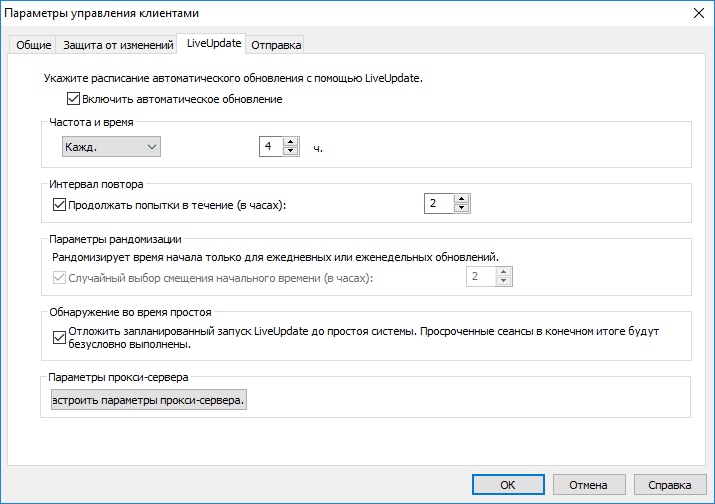Toggle Отложить запланированный запуск LiveUpdate checkbox
Image resolution: width=715 pixels, height=504 pixels.
pyautogui.click(x=57, y=338)
